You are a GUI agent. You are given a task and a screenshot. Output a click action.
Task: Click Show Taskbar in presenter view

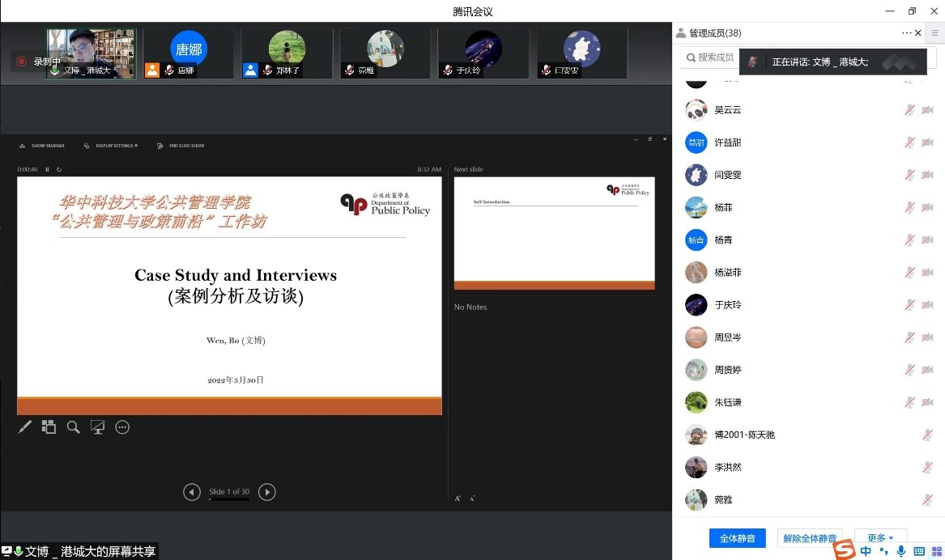click(45, 146)
